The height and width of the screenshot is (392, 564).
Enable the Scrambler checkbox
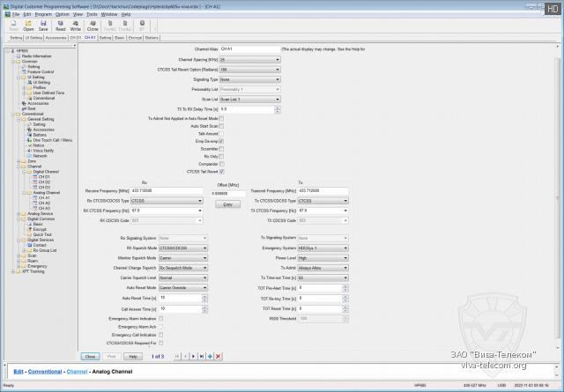pyautogui.click(x=221, y=148)
